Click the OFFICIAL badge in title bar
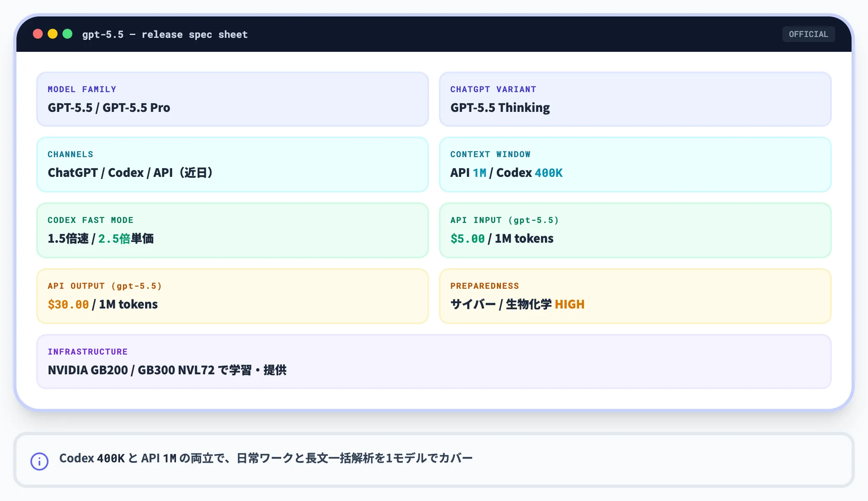The height and width of the screenshot is (501, 868). [808, 34]
